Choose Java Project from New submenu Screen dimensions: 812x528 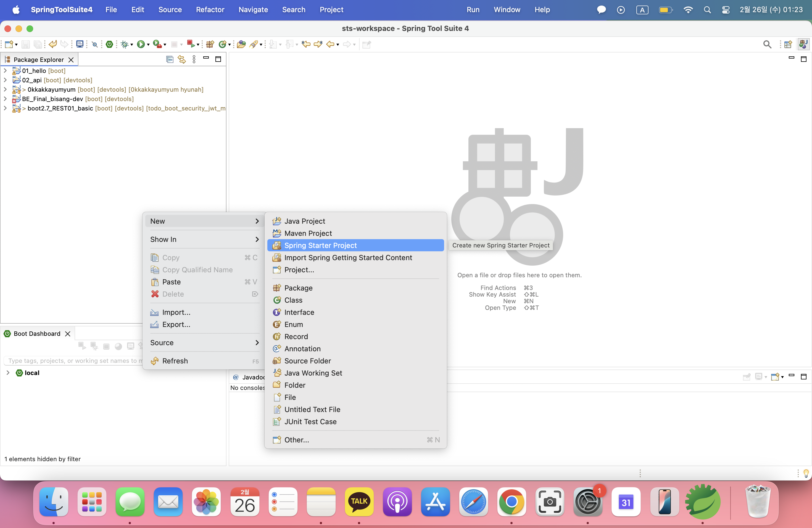(x=355, y=221)
